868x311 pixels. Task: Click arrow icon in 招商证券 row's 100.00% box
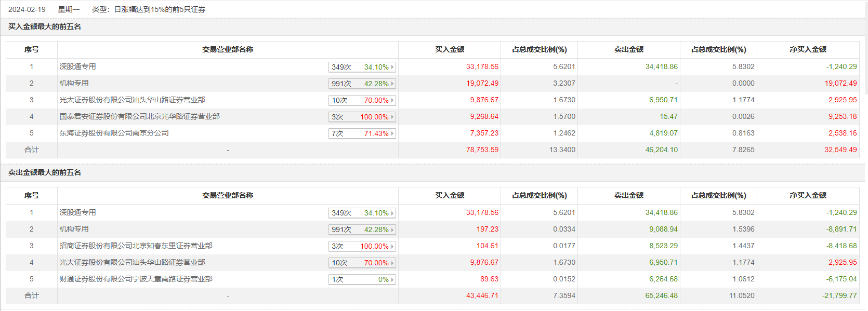click(x=392, y=246)
